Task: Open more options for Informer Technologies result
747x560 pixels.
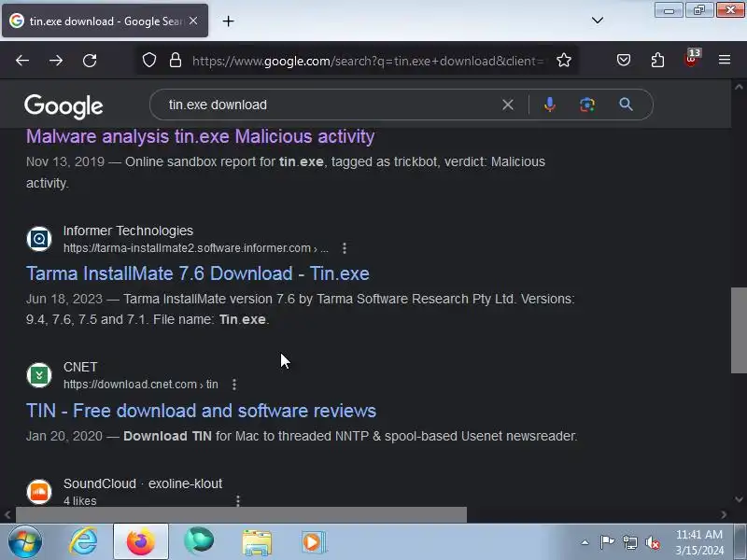Action: 345,248
